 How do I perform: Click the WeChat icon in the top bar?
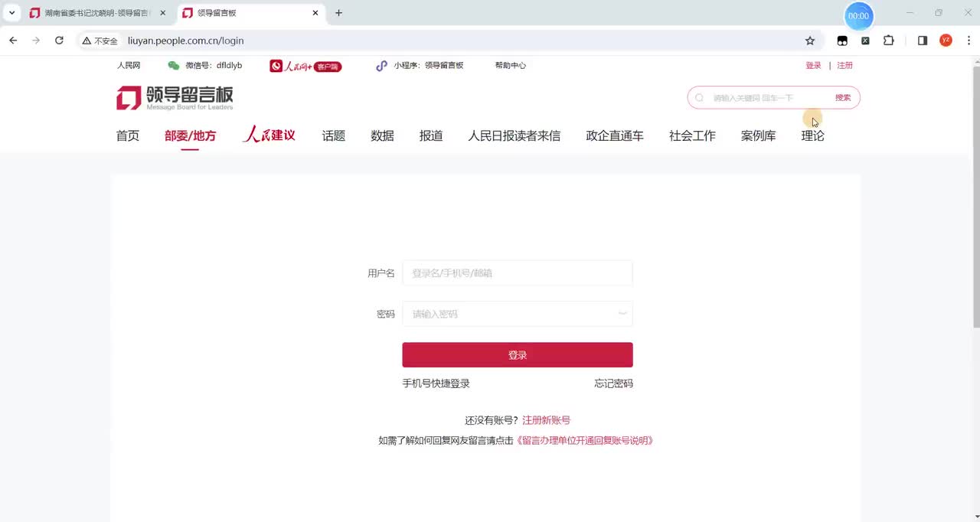[174, 66]
